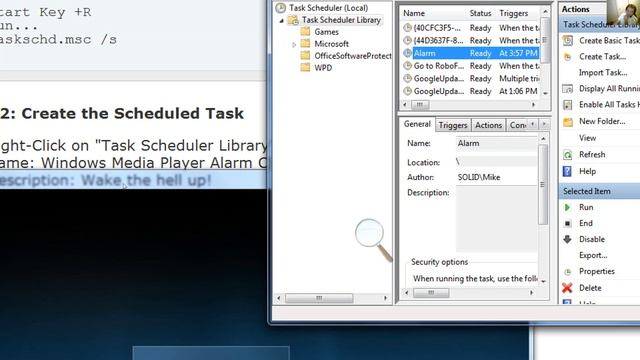Click Import Task... action
640x360 pixels.
pyautogui.click(x=603, y=73)
